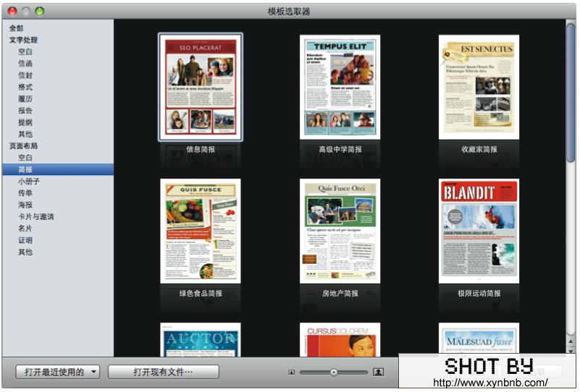This screenshot has width=580, height=392.
Task: Select 全部 category in sidebar
Action: click(16, 28)
